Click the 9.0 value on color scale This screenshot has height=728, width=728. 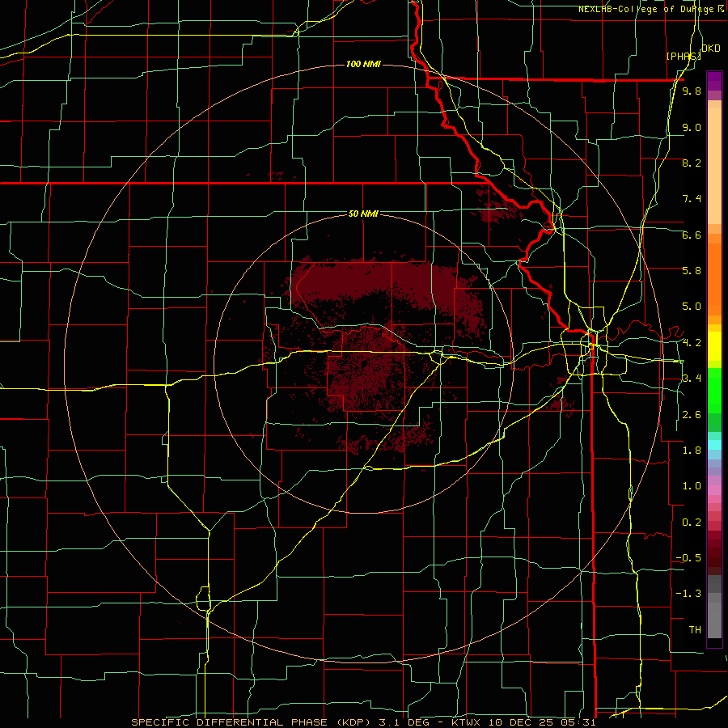pyautogui.click(x=692, y=127)
